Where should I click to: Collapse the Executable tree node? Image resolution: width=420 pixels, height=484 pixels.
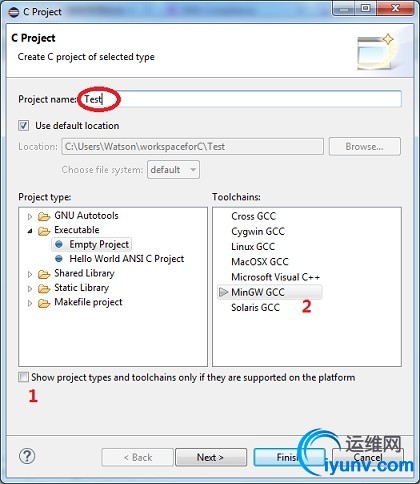tap(30, 231)
